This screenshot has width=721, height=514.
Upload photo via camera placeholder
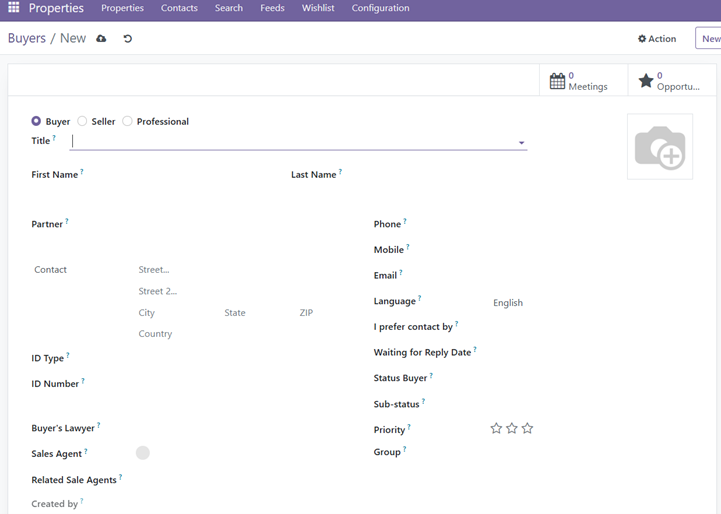[x=659, y=147]
